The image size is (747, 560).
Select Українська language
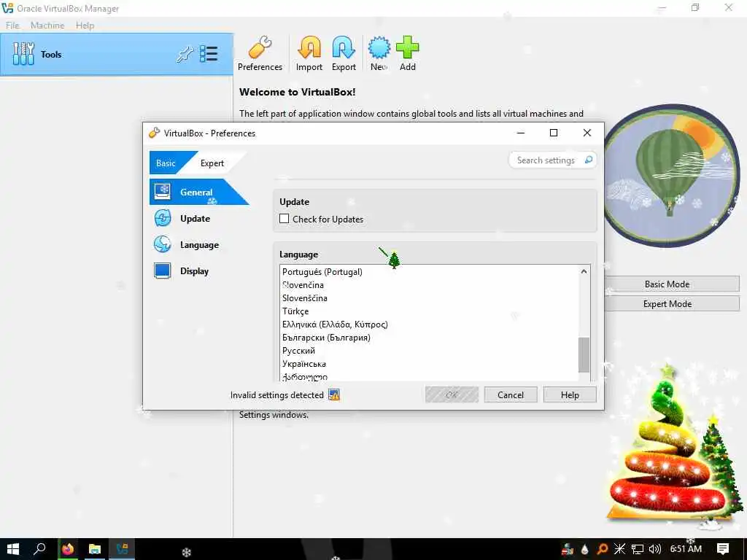(x=304, y=364)
